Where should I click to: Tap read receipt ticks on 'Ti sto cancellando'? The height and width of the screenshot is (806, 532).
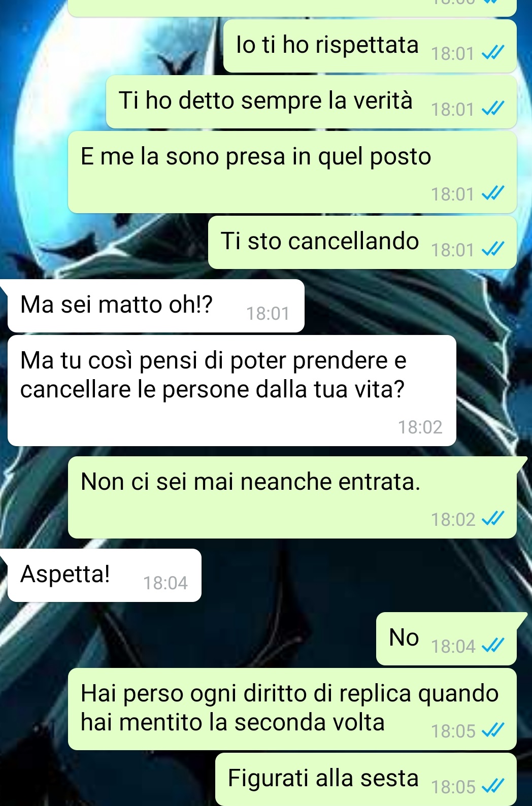click(492, 249)
